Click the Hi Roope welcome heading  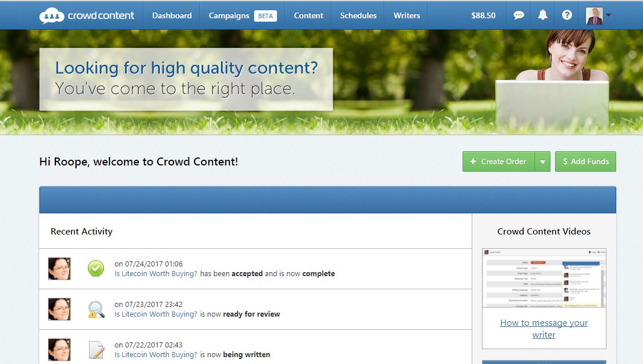pyautogui.click(x=139, y=161)
